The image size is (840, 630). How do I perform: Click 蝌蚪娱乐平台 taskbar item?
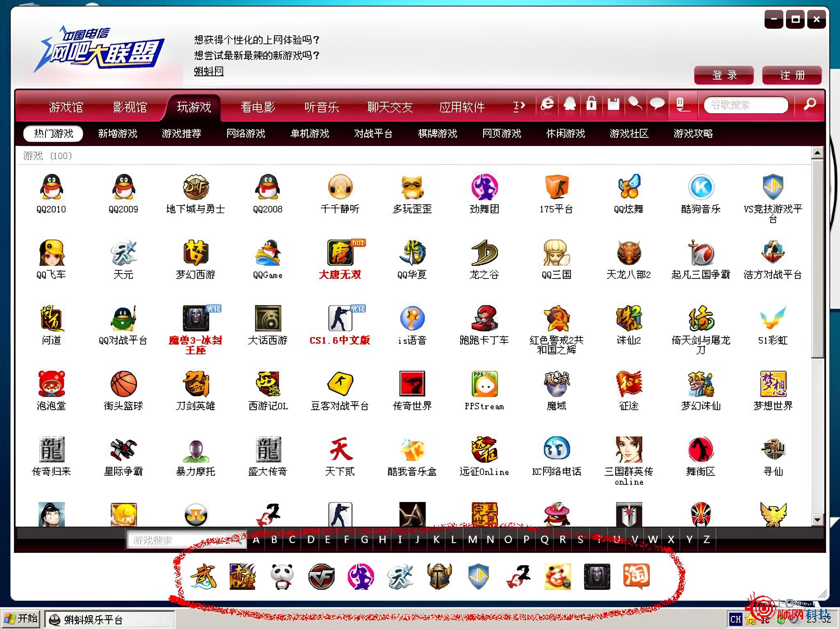pyautogui.click(x=110, y=619)
